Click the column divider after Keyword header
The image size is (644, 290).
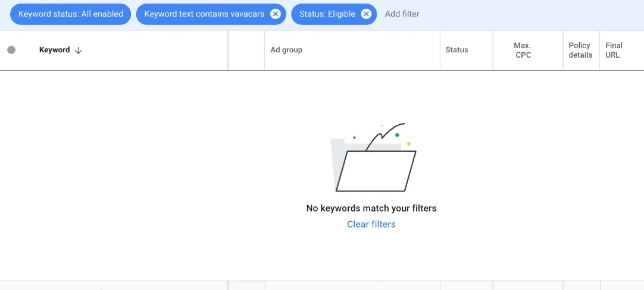[x=227, y=50]
